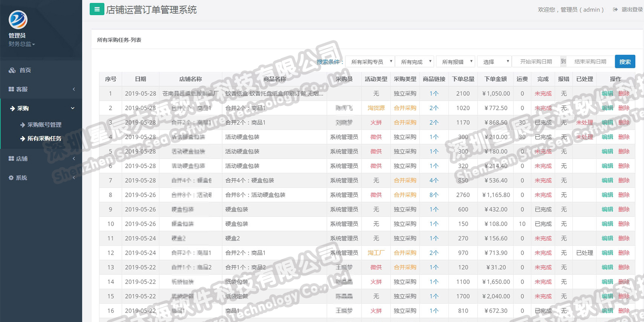Open the 4个 product link in row 7
Image resolution: width=644 pixels, height=322 pixels.
click(x=434, y=180)
